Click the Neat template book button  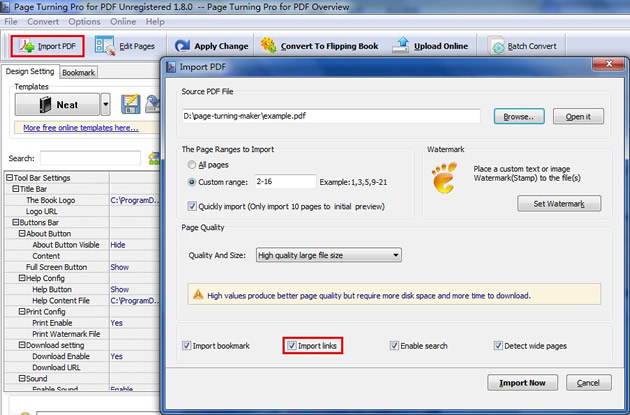point(57,104)
